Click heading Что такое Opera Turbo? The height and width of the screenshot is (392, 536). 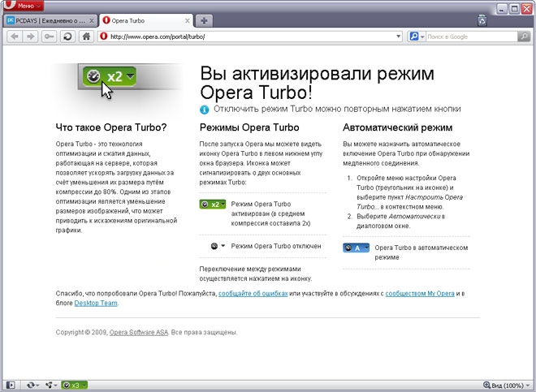click(x=111, y=127)
